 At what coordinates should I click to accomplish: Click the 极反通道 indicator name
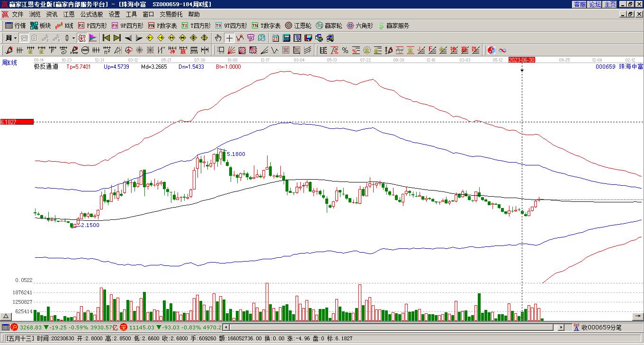pos(46,67)
